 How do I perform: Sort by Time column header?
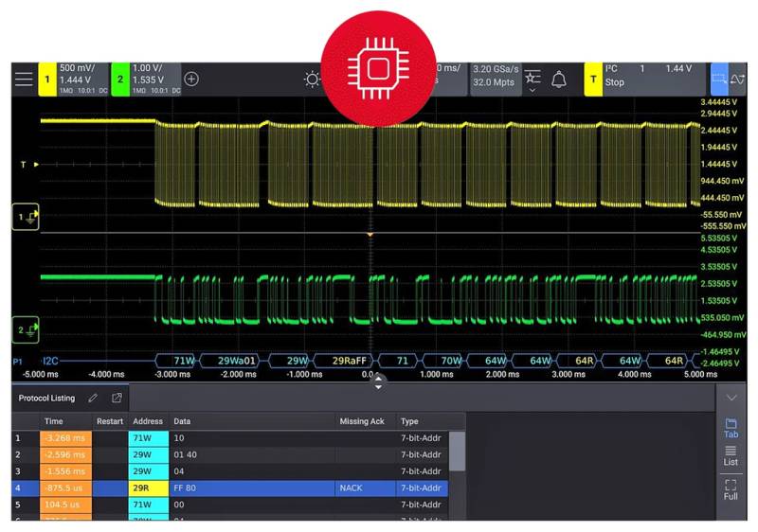66,421
